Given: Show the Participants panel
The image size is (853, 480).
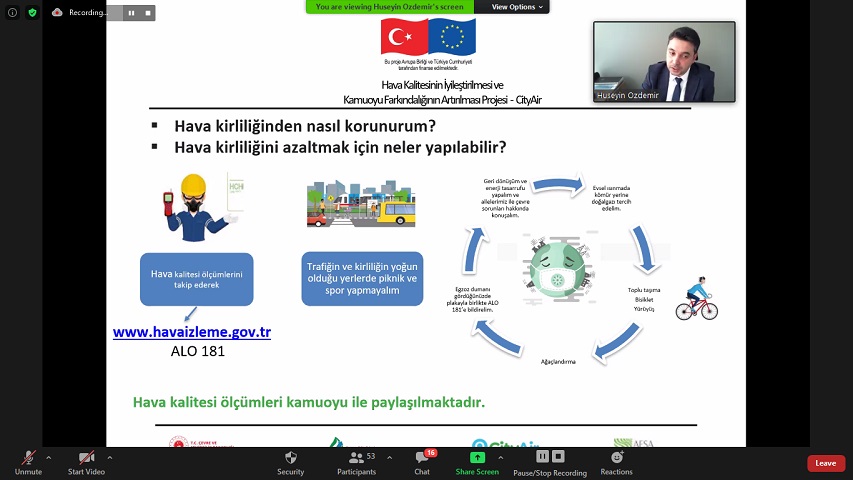Looking at the screenshot, I should pos(356,463).
